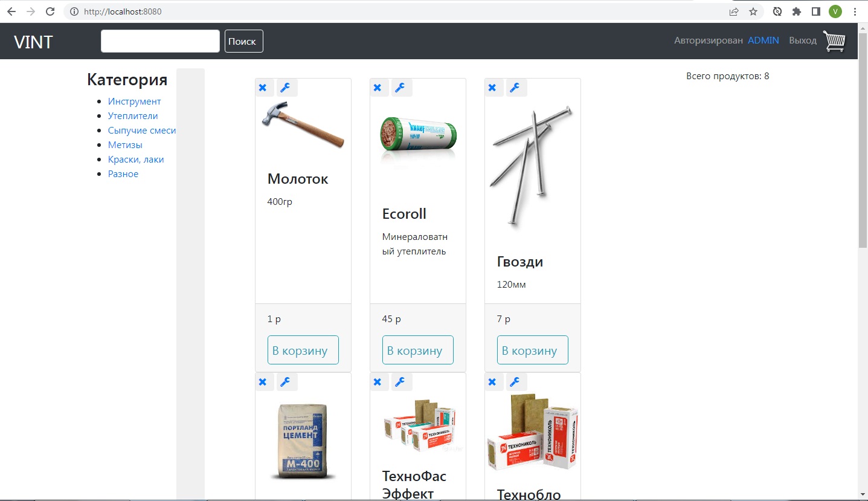The image size is (868, 501).
Task: Click the page vertical scrollbar thumb
Action: coord(863,141)
